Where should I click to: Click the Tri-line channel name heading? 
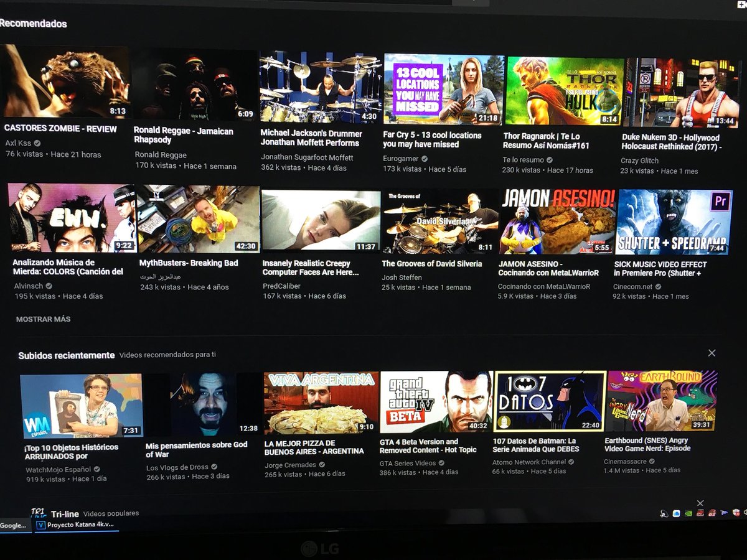(65, 514)
